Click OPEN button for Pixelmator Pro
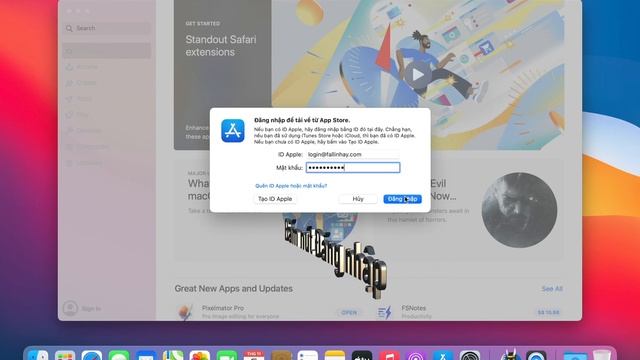Viewport: 640px width, 360px height. click(x=349, y=312)
